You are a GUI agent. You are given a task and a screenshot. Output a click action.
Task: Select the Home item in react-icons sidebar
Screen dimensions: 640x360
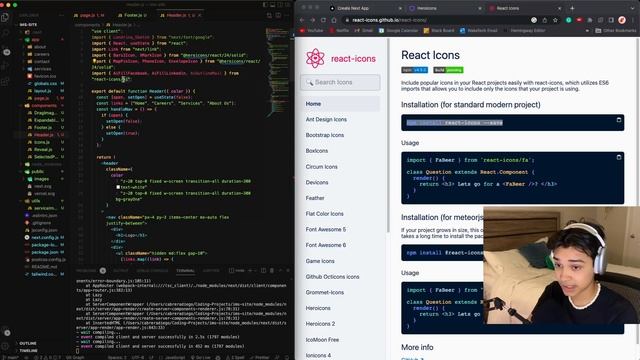tap(340, 104)
